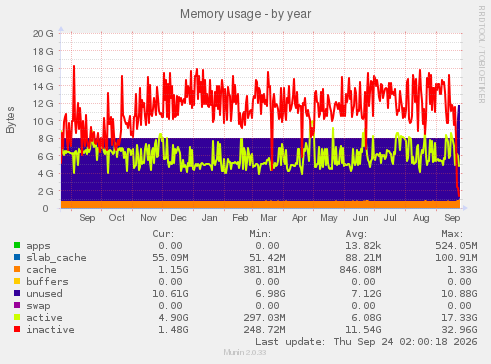Image resolution: width=491 pixels, height=364 pixels.
Task: Click the 'buffers' legend label
Action: (47, 282)
